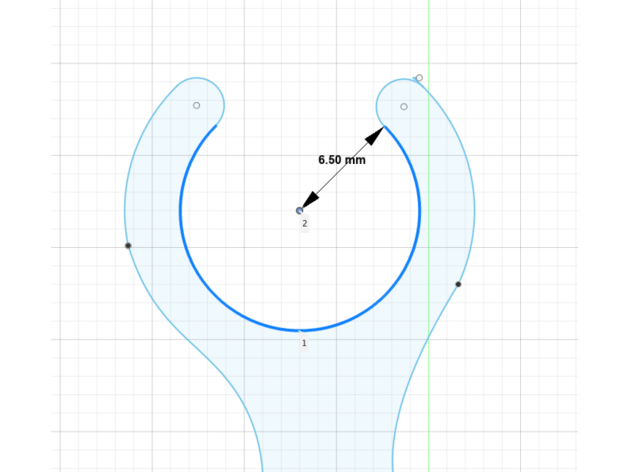The image size is (628, 472).
Task: Select the upper-right outer curve of the profile
Action: [461, 150]
